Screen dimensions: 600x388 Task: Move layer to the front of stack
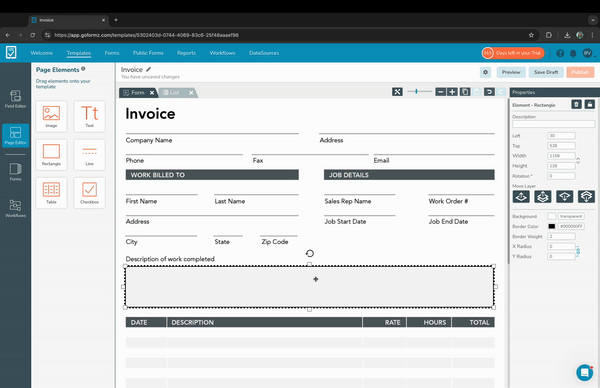[543, 196]
